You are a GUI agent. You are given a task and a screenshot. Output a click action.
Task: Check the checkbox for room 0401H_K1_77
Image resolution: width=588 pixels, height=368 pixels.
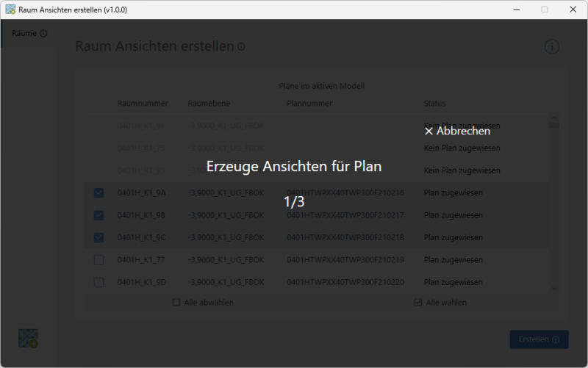pyautogui.click(x=98, y=260)
